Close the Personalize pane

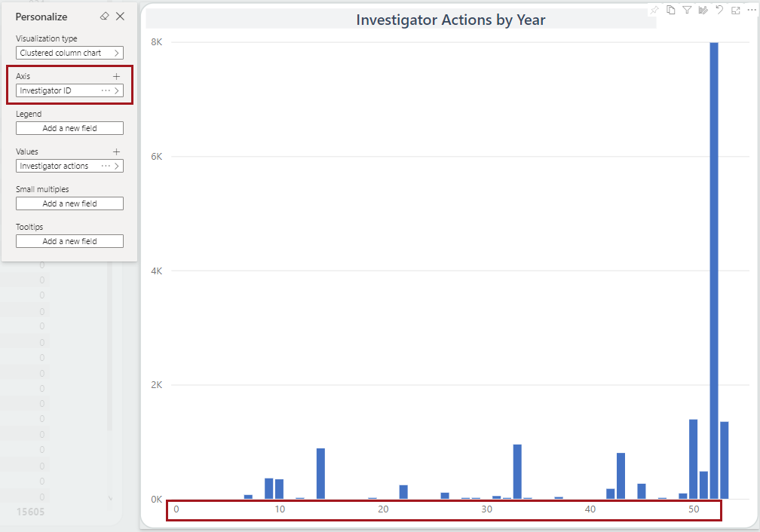pyautogui.click(x=119, y=16)
